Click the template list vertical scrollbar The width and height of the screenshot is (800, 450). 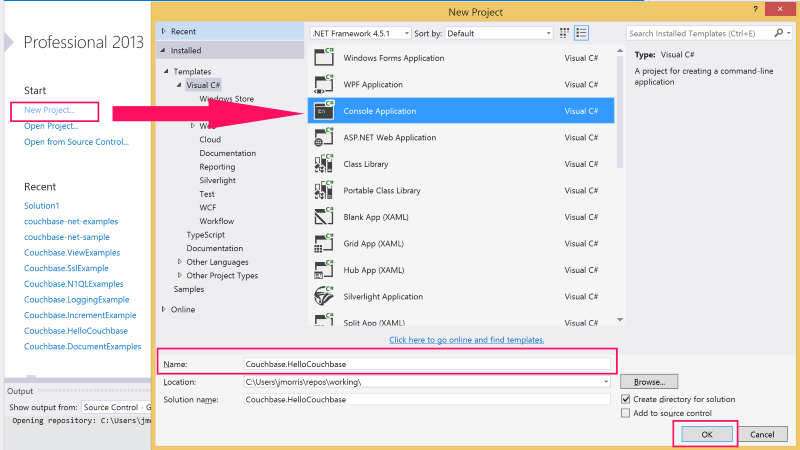tap(620, 112)
